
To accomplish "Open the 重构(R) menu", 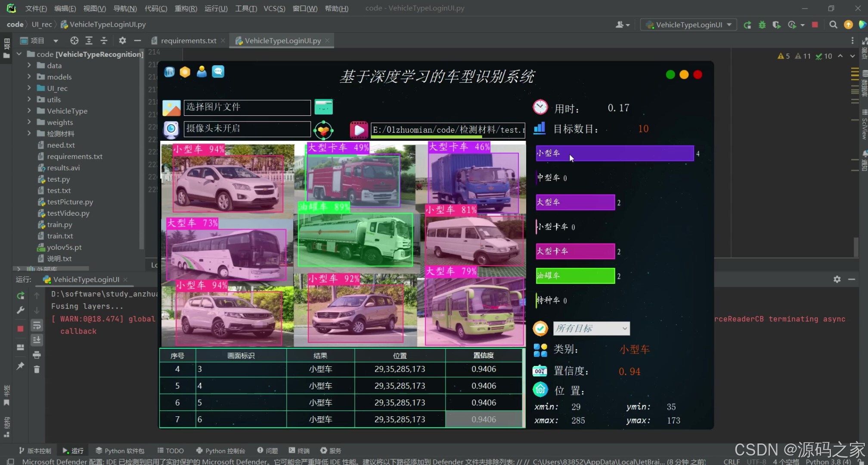I will tap(186, 8).
